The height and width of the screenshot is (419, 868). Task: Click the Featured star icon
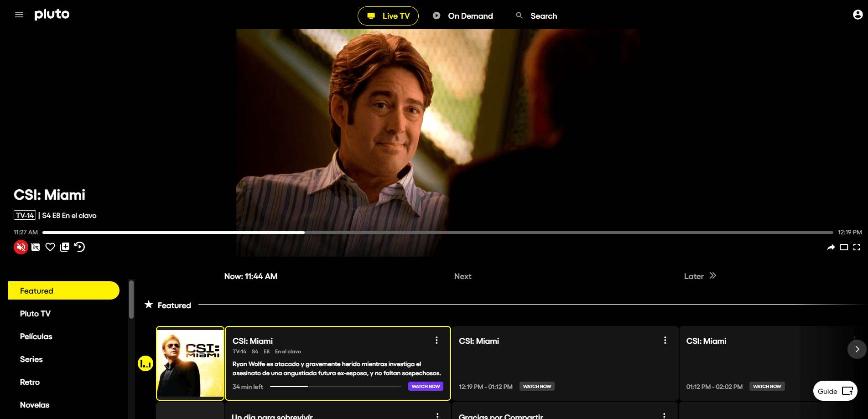tap(149, 305)
